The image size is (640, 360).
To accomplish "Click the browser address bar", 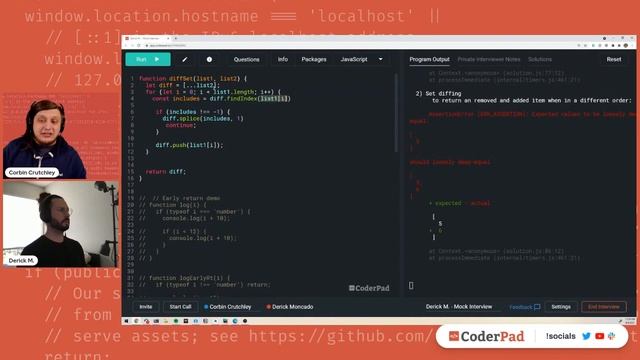I will pos(359,45).
